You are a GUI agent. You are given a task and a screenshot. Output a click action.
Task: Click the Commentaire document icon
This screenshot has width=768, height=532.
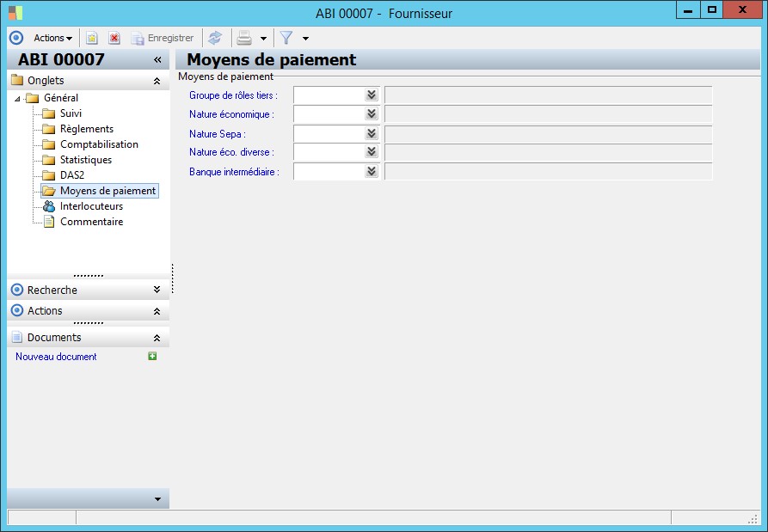coord(49,222)
